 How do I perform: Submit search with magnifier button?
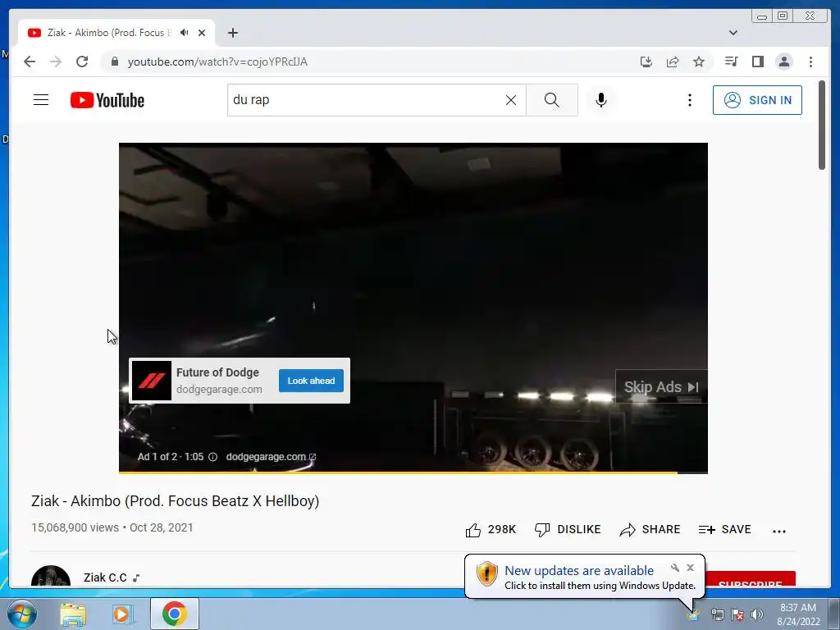(552, 100)
